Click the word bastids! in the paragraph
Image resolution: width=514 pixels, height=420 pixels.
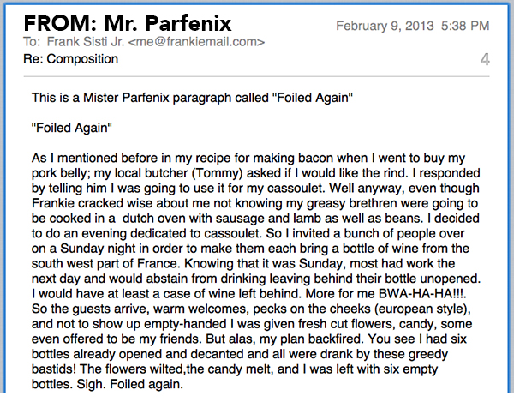[54, 369]
